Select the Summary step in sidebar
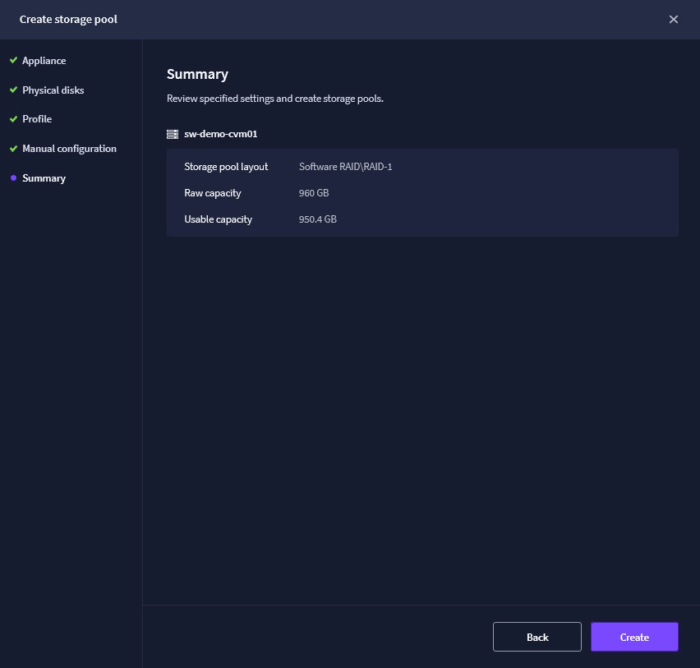 [x=44, y=178]
